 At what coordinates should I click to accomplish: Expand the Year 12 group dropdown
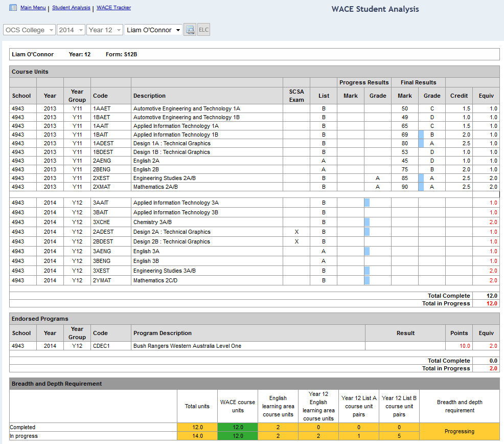click(x=104, y=30)
